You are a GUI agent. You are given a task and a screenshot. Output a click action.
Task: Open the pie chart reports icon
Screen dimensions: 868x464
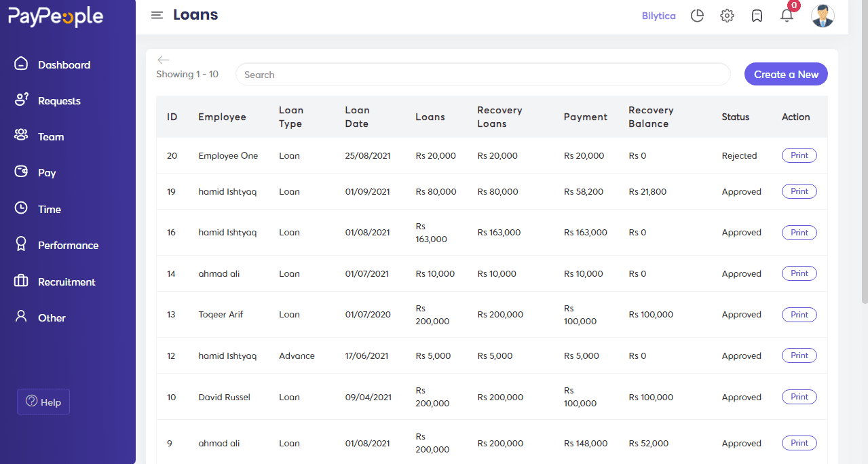[697, 16]
